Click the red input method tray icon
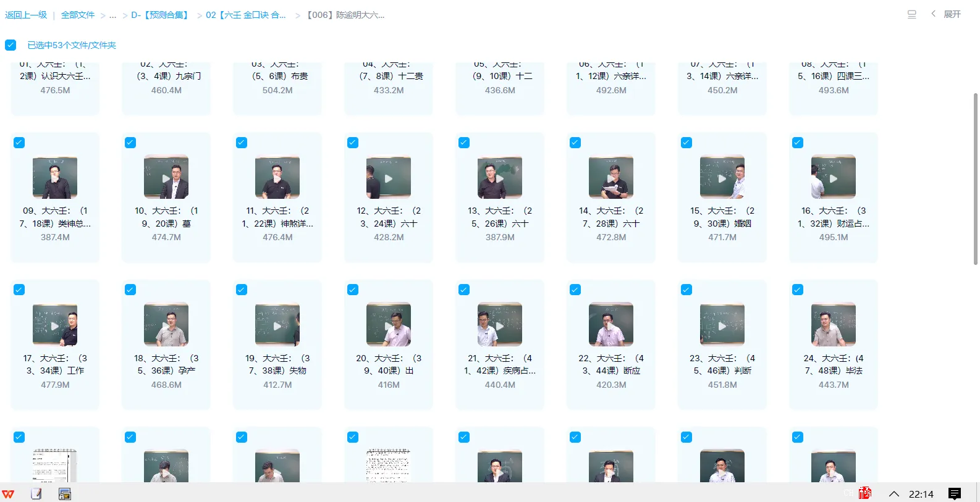 click(865, 493)
